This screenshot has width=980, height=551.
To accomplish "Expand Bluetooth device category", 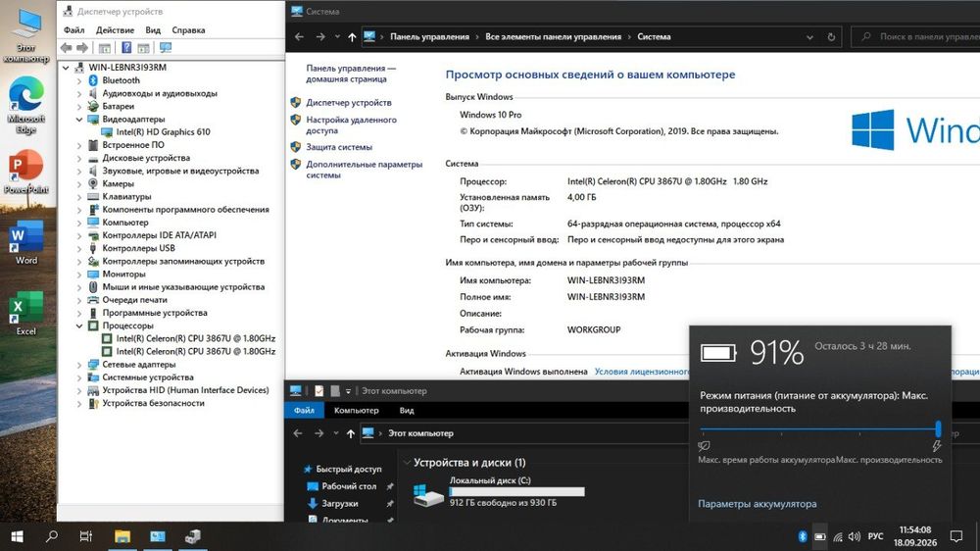I will click(x=79, y=80).
